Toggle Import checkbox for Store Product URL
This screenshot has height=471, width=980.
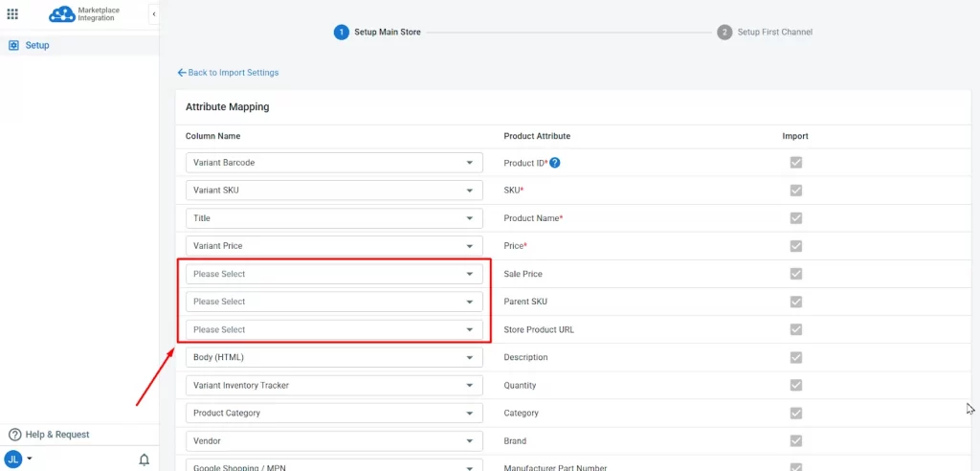pos(795,329)
